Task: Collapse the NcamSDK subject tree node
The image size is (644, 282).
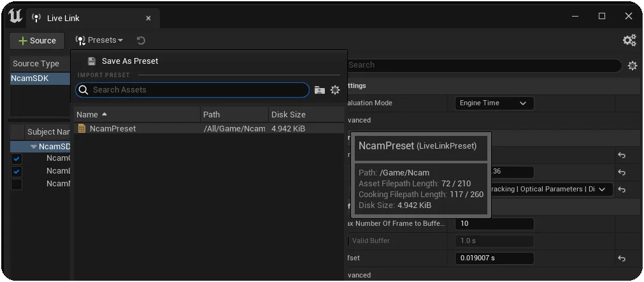Action: [x=34, y=146]
